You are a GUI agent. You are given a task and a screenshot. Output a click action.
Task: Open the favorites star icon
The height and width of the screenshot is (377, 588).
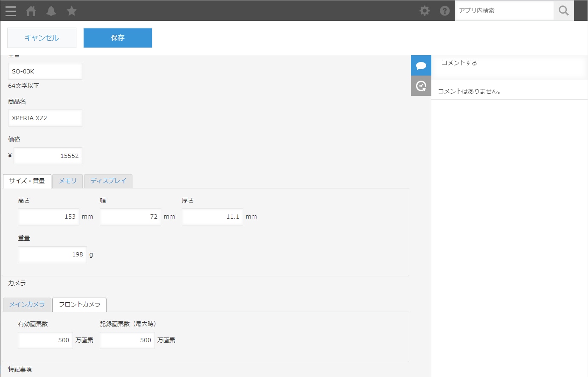72,11
